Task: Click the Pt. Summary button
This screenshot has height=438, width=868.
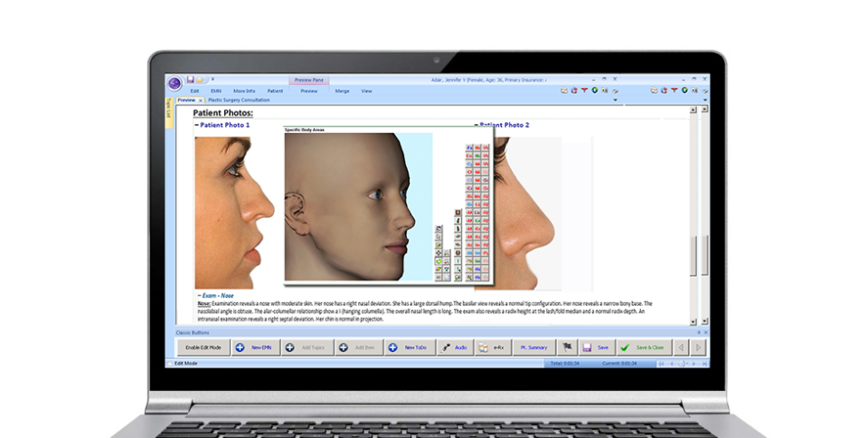Action: [x=533, y=347]
